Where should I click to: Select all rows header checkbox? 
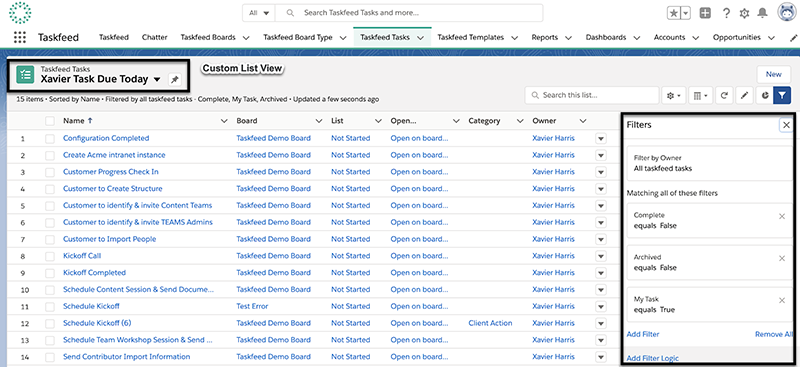(49, 121)
